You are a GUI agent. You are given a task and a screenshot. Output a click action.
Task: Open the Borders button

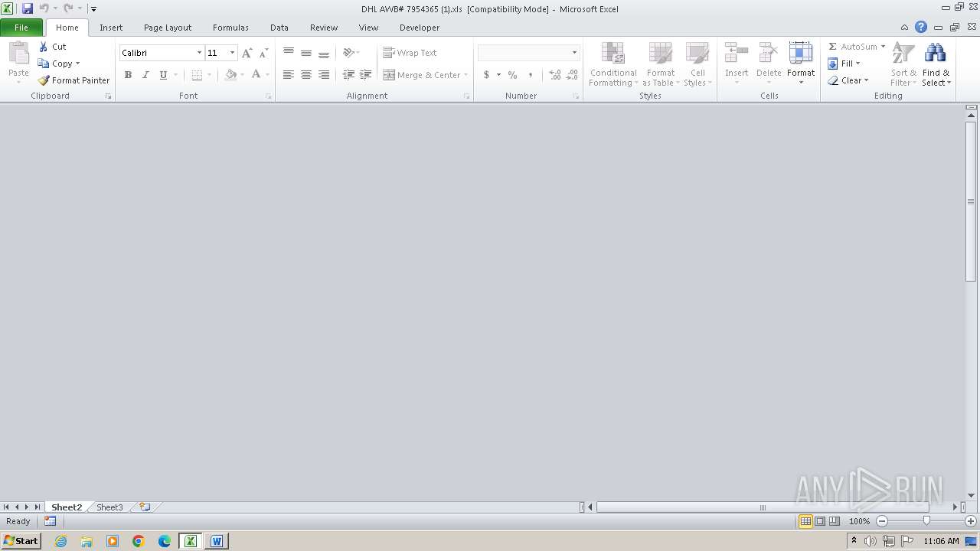click(197, 75)
